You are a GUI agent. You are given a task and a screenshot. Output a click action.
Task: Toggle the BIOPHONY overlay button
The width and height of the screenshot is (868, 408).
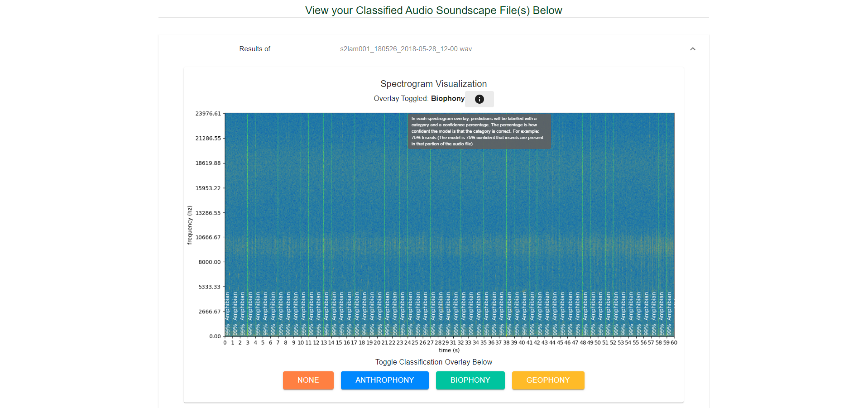click(x=470, y=380)
